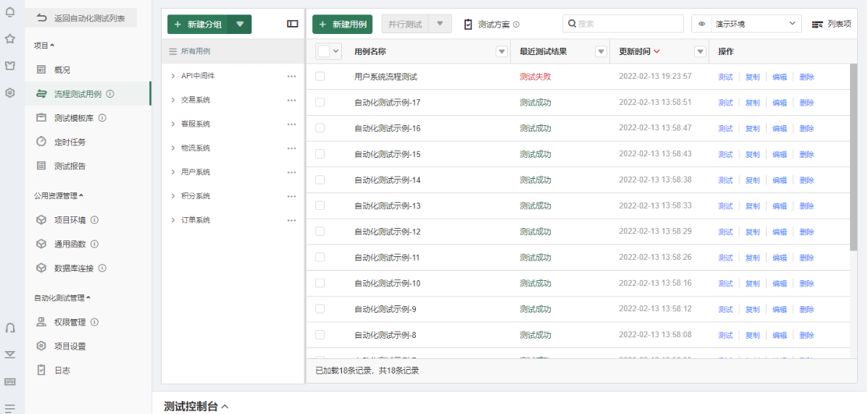
Task: Click the info icon next to 测试方案
Action: coord(517,25)
